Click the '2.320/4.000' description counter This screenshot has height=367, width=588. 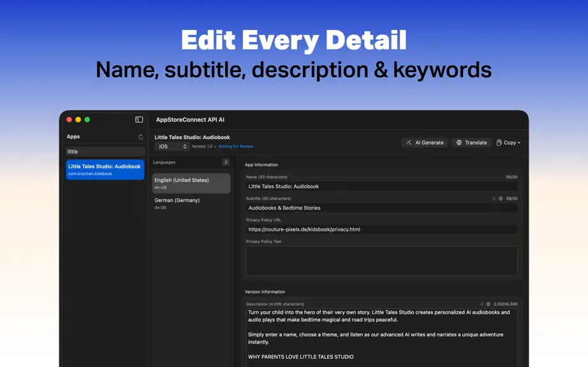pyautogui.click(x=506, y=304)
